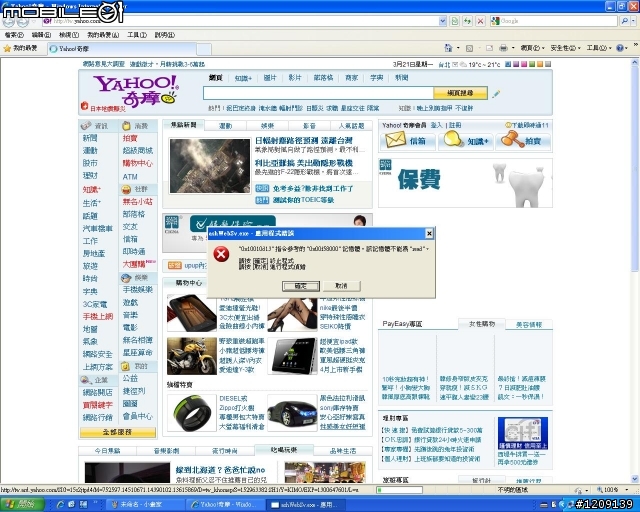Open the zoom 100% dropdown in status bar
Screen dimensions: 640x512
[x=626, y=490]
